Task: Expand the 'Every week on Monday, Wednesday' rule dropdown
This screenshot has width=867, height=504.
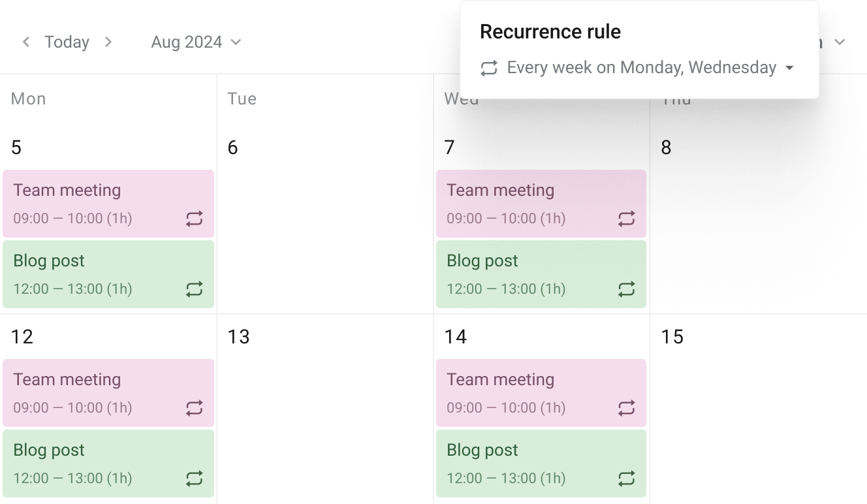Action: 789,68
